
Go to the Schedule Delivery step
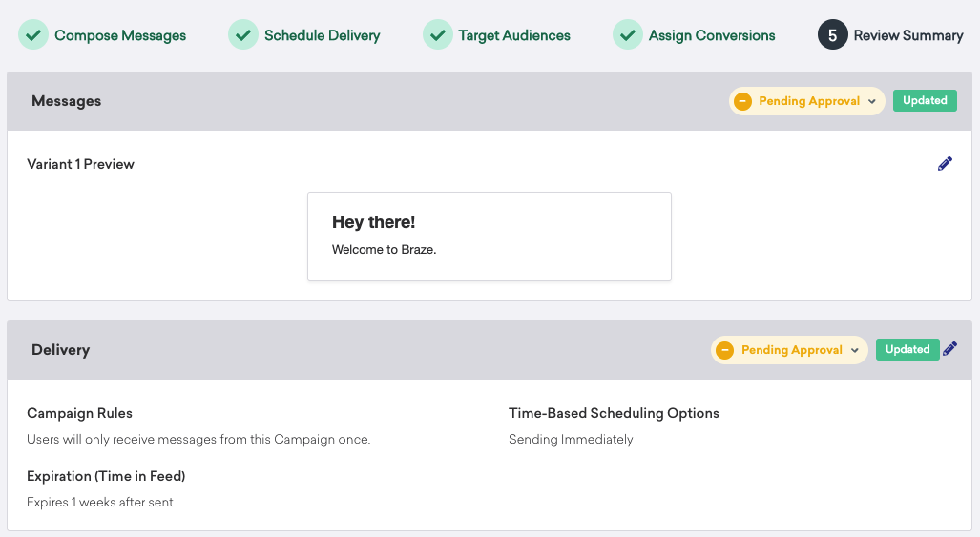322,35
